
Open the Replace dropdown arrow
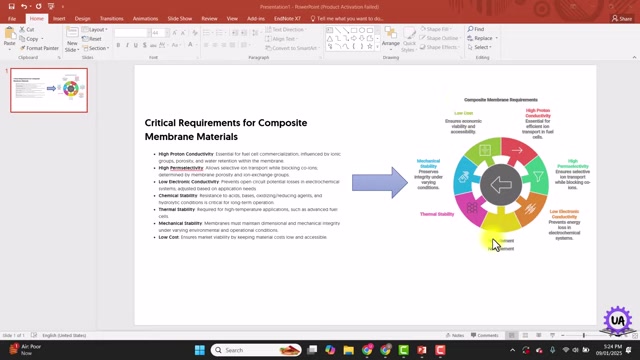[x=497, y=38]
